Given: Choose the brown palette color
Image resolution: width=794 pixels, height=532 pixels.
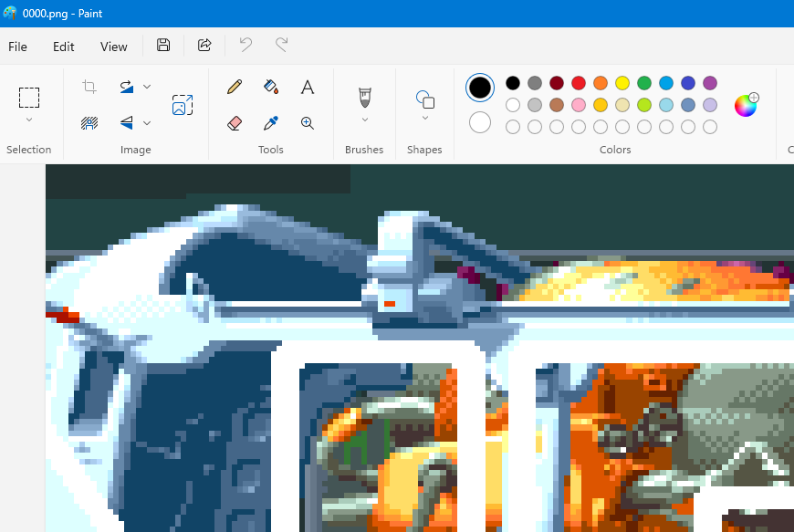Looking at the screenshot, I should 557,105.
